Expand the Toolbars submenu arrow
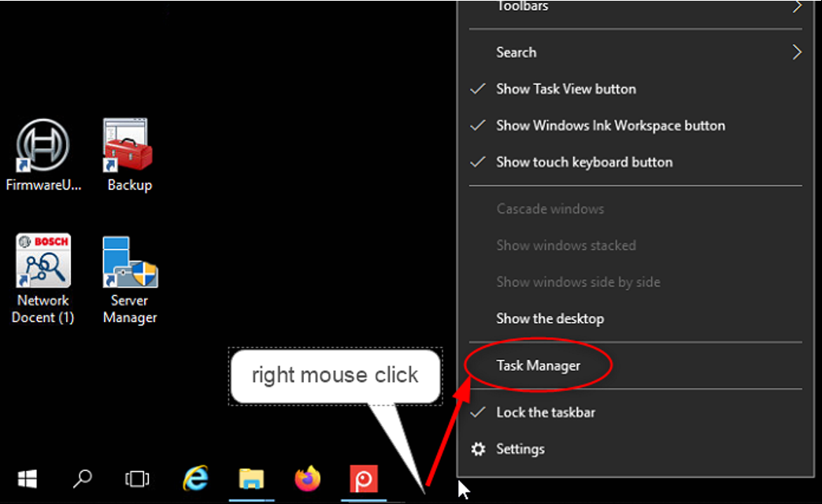Viewport: 822px width, 504px height. tap(797, 6)
